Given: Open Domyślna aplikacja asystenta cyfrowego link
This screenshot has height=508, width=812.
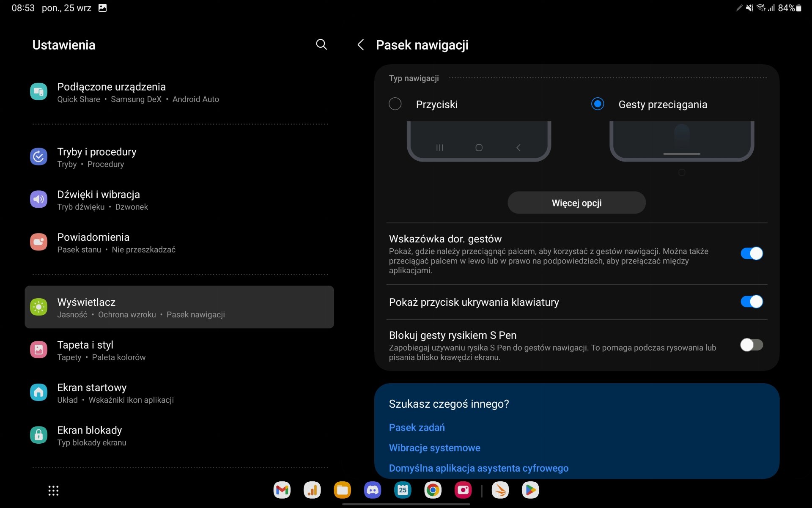Looking at the screenshot, I should (x=478, y=468).
